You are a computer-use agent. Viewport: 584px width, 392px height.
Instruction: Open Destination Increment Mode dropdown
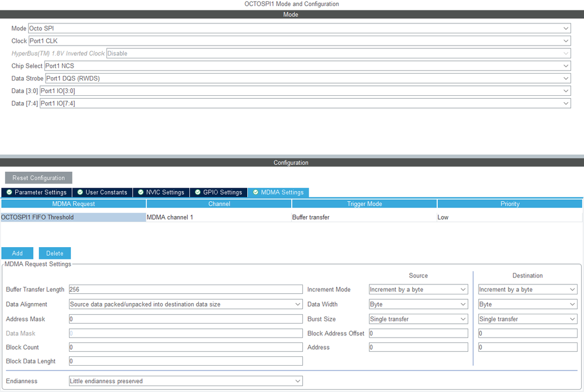click(528, 289)
